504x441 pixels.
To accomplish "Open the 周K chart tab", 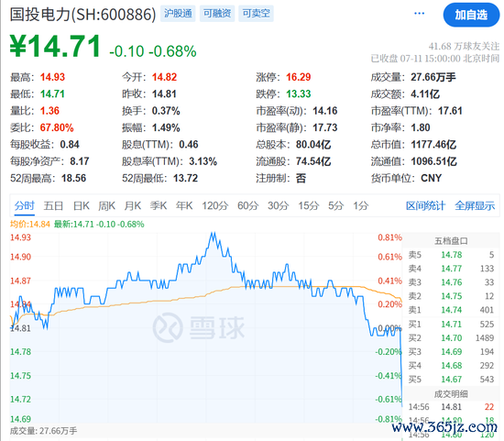I will [106, 205].
